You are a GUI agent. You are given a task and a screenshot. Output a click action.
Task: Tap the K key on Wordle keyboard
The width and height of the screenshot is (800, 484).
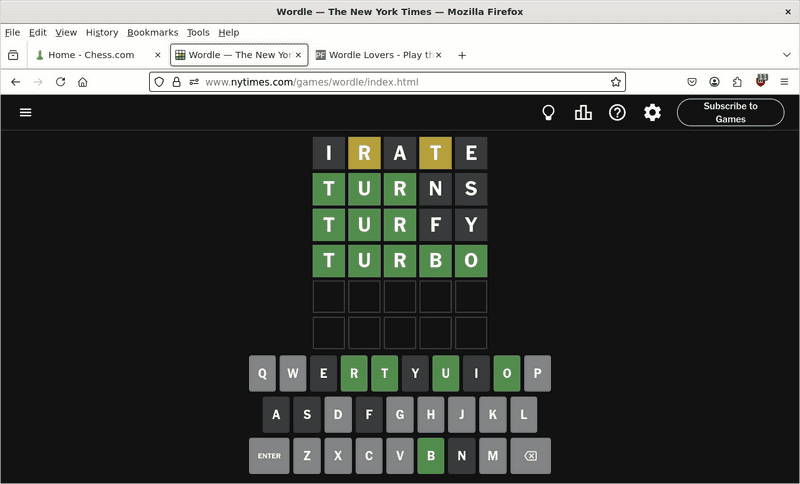point(492,415)
